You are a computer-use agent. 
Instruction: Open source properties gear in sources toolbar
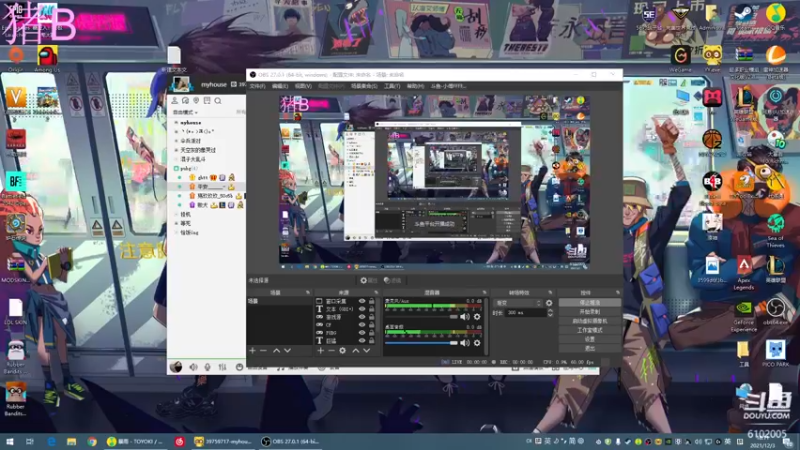342,351
